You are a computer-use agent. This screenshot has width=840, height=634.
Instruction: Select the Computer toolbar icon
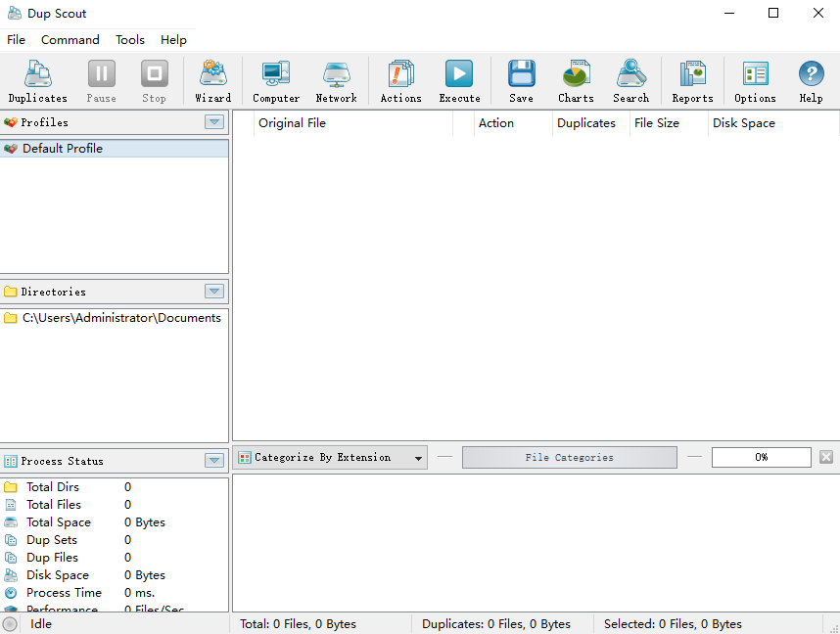pyautogui.click(x=276, y=81)
